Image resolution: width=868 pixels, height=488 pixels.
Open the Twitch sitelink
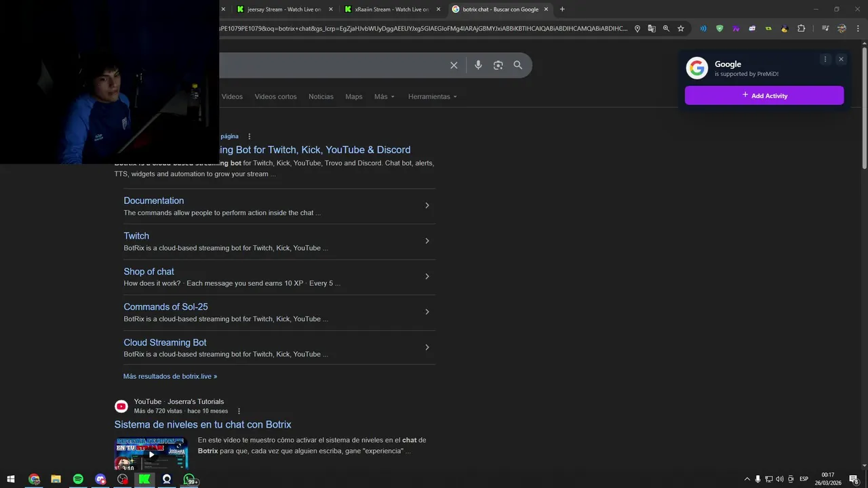point(136,236)
